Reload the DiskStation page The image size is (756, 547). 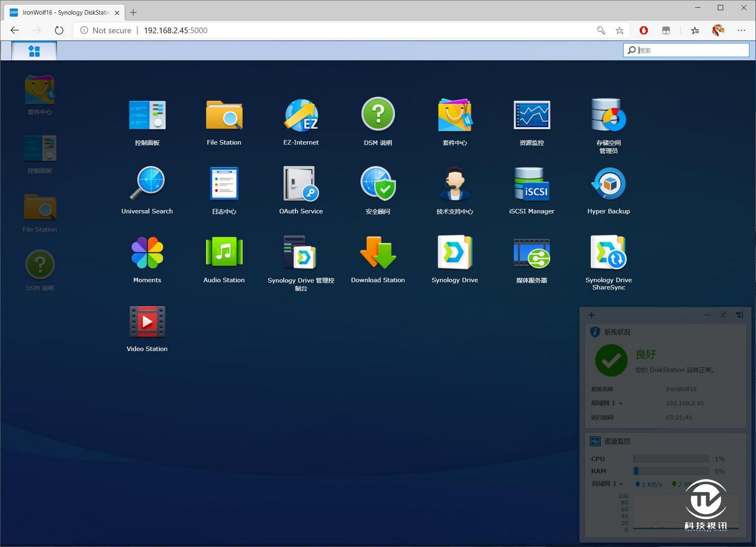pos(59,30)
